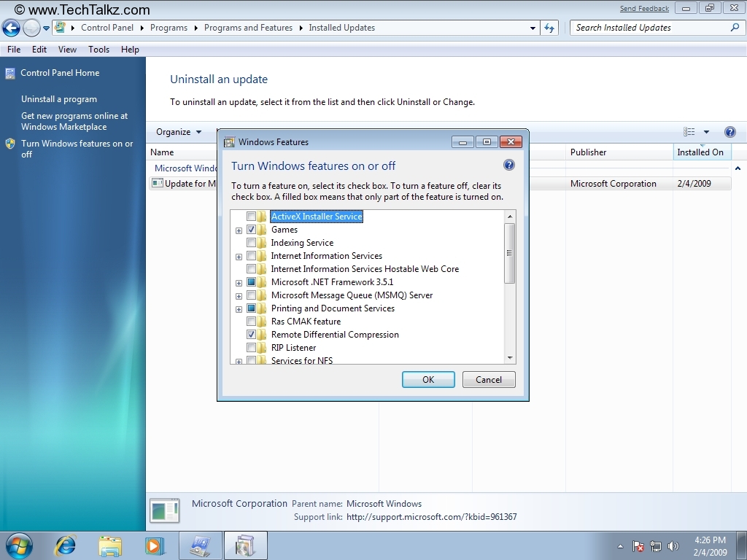Screen dimensions: 747x560
Task: Launch Windows Media Player from taskbar
Action: [x=154, y=545]
